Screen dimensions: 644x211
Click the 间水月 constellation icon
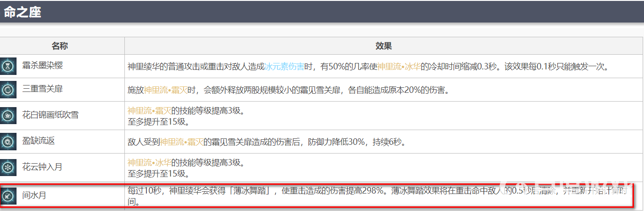[8, 195]
